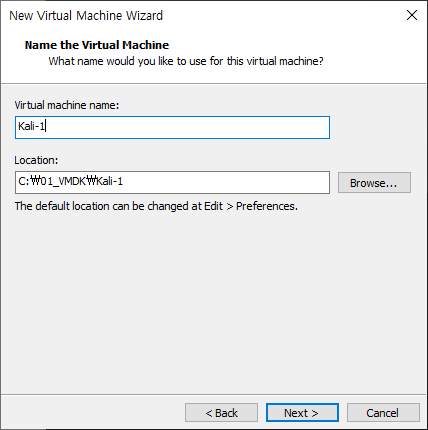Proceed with the Next > button

pos(302,413)
